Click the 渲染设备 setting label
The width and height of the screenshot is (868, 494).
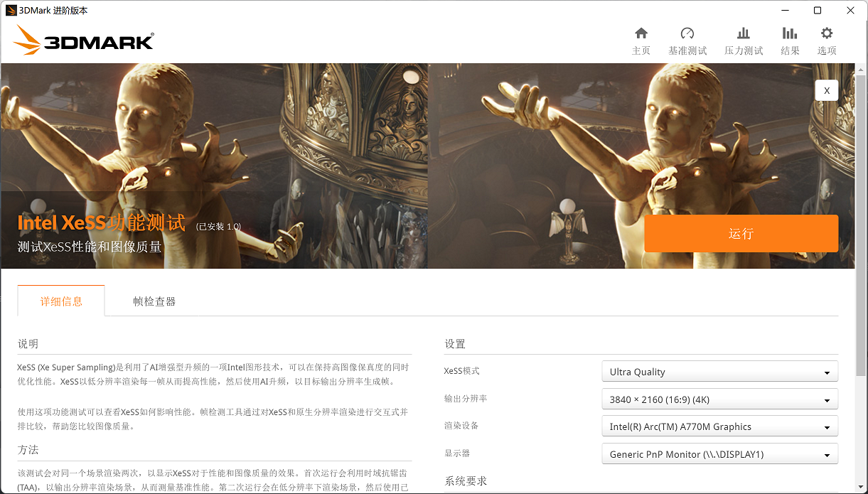[461, 426]
